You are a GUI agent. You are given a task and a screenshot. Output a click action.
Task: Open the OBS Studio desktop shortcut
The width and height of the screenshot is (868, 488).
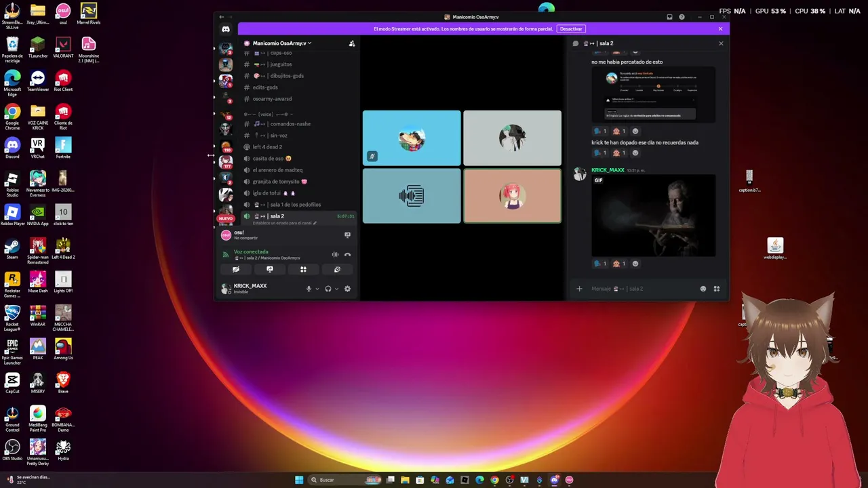click(12, 451)
